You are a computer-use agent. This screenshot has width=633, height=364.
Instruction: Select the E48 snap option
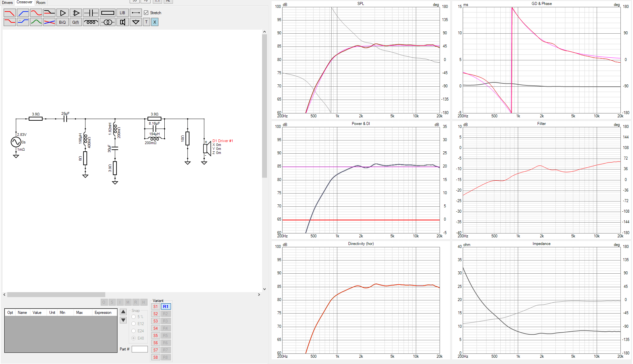point(134,338)
